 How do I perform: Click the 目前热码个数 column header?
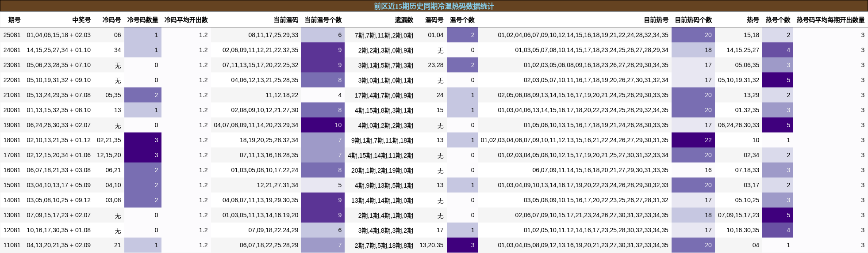(x=693, y=20)
